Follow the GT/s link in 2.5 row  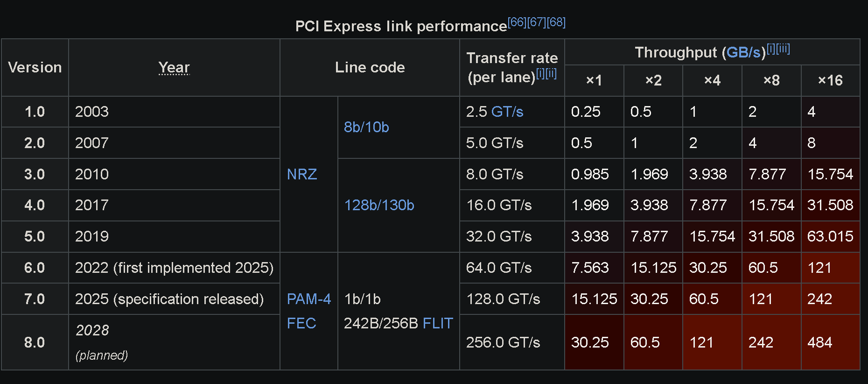[507, 112]
